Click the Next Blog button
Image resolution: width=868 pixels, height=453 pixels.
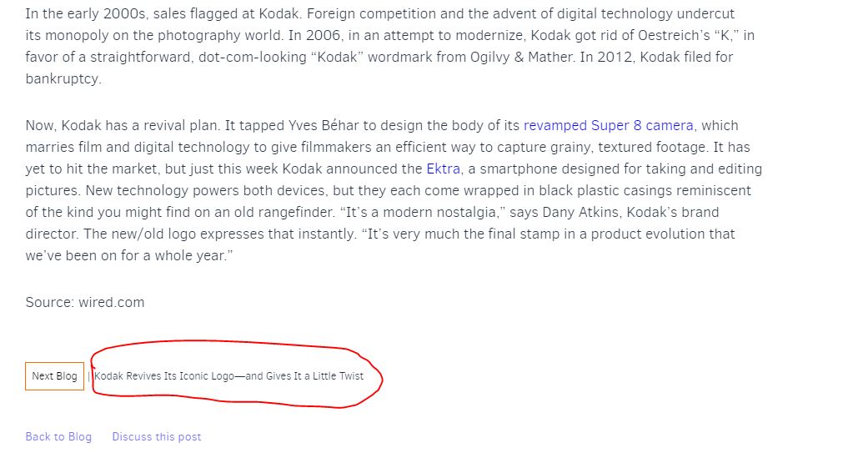[x=54, y=376]
